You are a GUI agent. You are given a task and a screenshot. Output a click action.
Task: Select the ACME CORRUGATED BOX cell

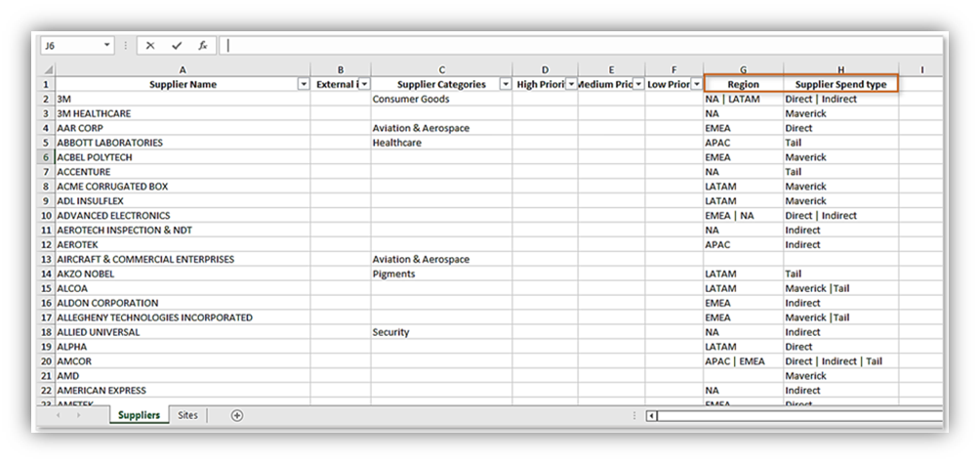click(x=184, y=187)
